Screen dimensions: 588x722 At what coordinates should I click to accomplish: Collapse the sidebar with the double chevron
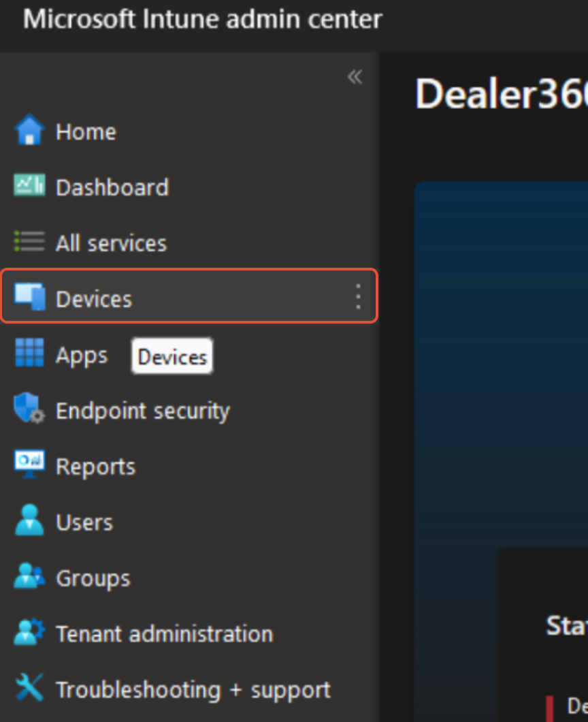click(355, 77)
